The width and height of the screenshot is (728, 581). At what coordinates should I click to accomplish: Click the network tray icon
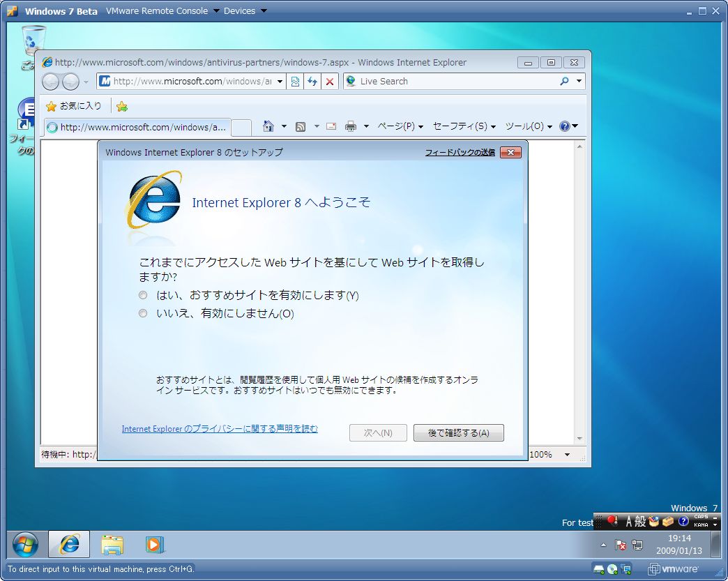coord(637,544)
